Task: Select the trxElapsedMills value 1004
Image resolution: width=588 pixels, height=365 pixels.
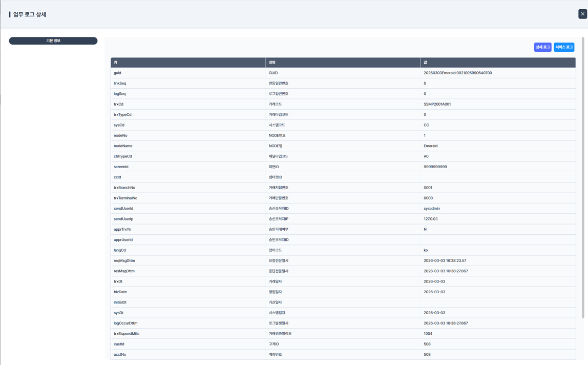Action: 428,333
